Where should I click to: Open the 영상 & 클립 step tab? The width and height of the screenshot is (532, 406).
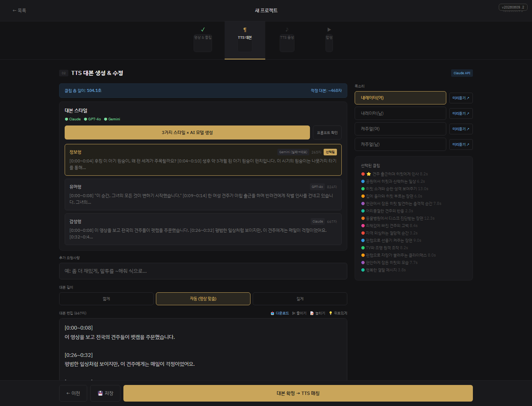(x=203, y=40)
